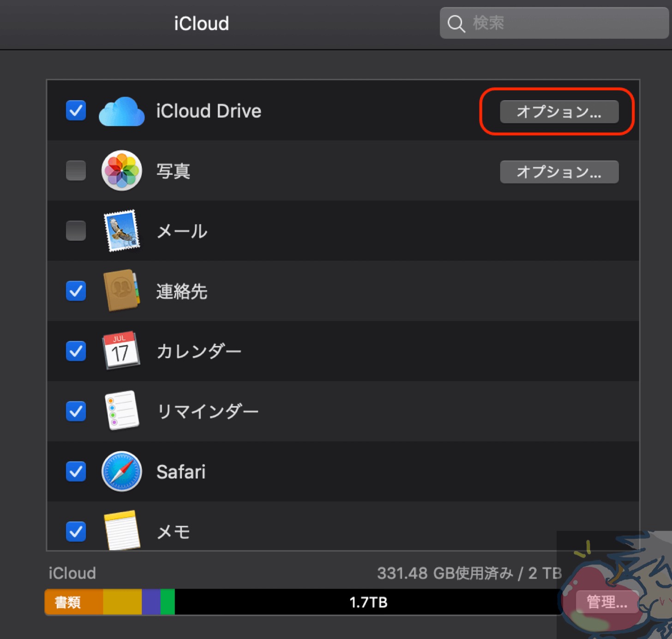Uncheck the リマインダー checkbox
The height and width of the screenshot is (639, 672).
[x=76, y=411]
